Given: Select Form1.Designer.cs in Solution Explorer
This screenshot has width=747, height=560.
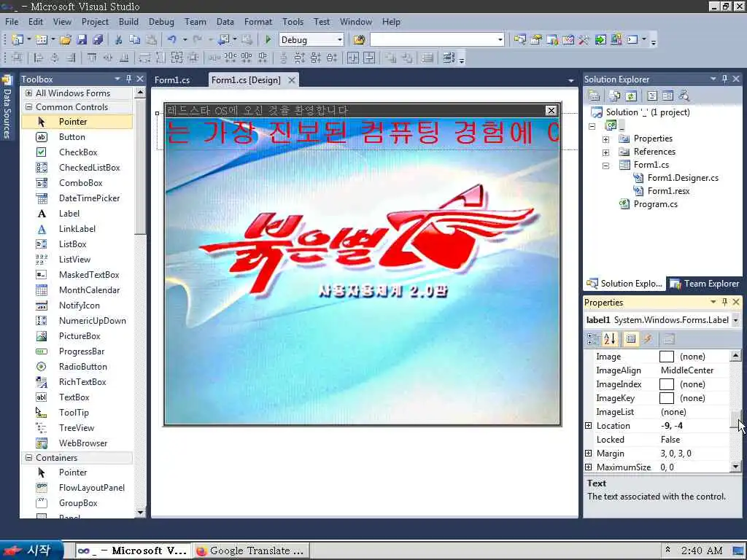Looking at the screenshot, I should coord(683,178).
